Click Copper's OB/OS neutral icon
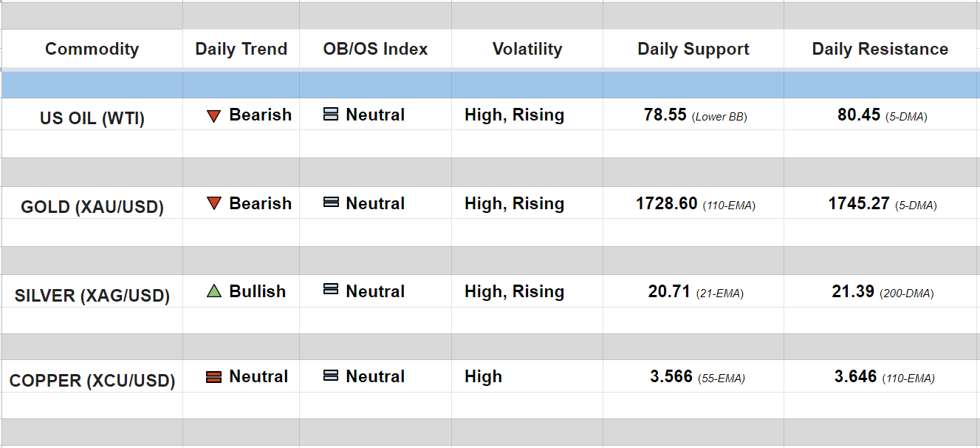 [331, 376]
